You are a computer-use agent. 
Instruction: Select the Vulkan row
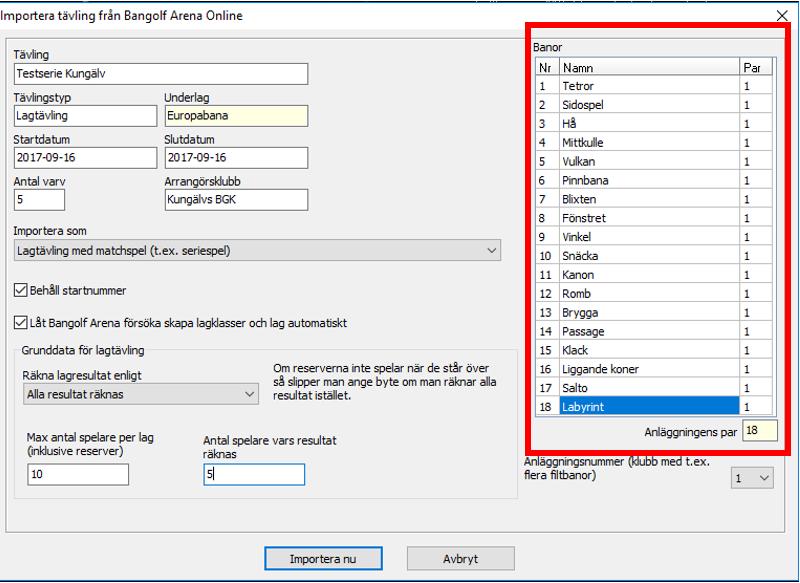coord(654,161)
